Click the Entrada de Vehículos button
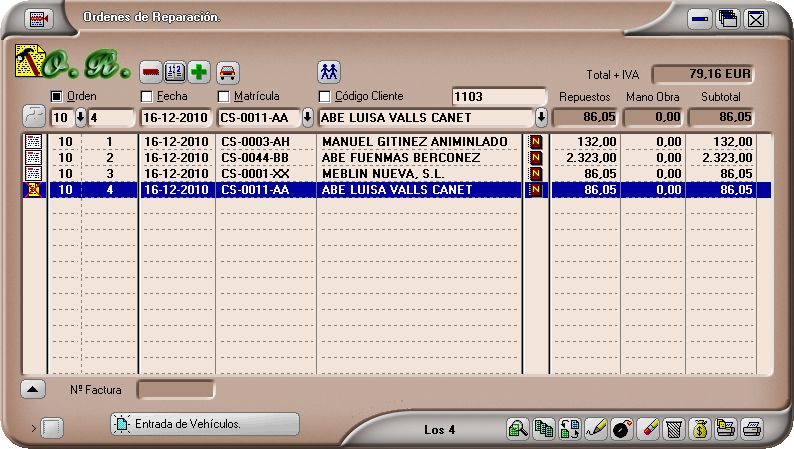Viewport: 794px width, 449px height. (x=205, y=424)
